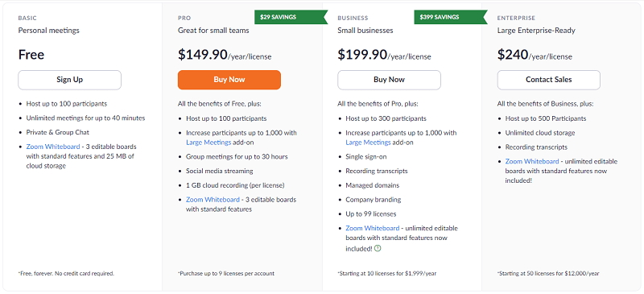
Task: Open Zoom Whiteboard link in Enterprise plan
Action: 532,162
